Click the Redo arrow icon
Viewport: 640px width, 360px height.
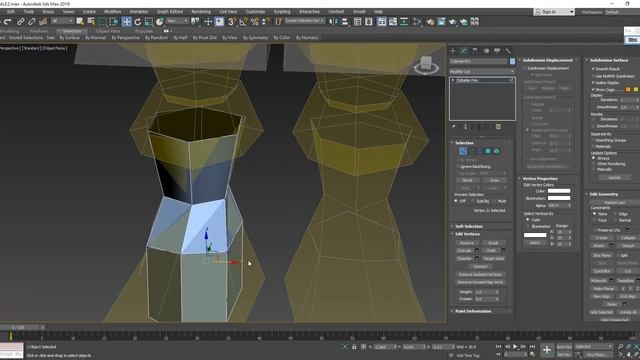(x=7, y=22)
